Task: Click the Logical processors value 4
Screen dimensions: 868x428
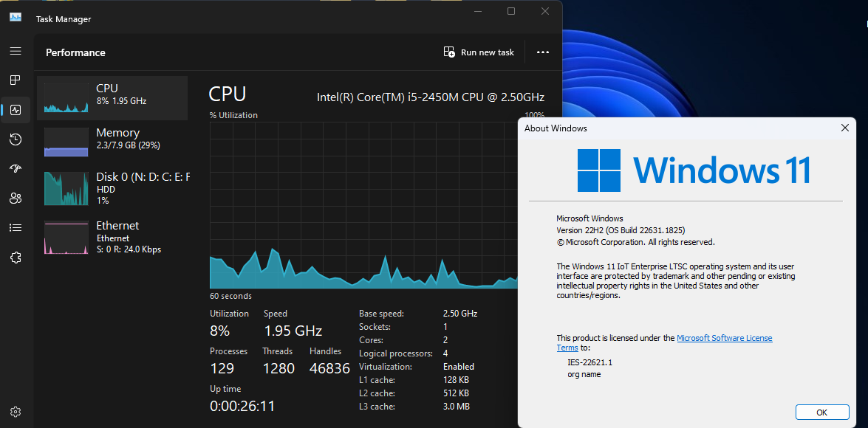Action: 445,353
